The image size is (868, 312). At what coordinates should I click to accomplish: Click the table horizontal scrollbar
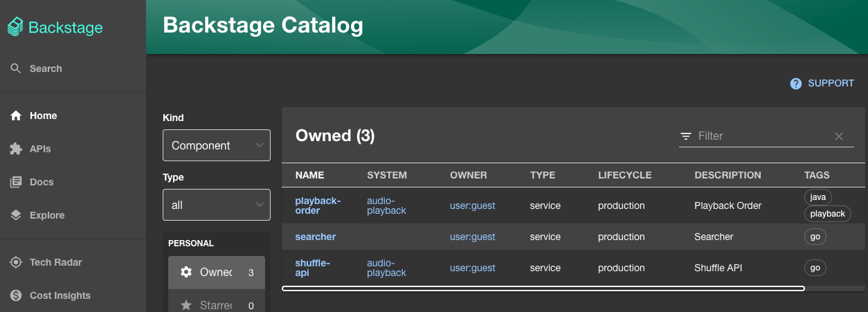tap(543, 288)
